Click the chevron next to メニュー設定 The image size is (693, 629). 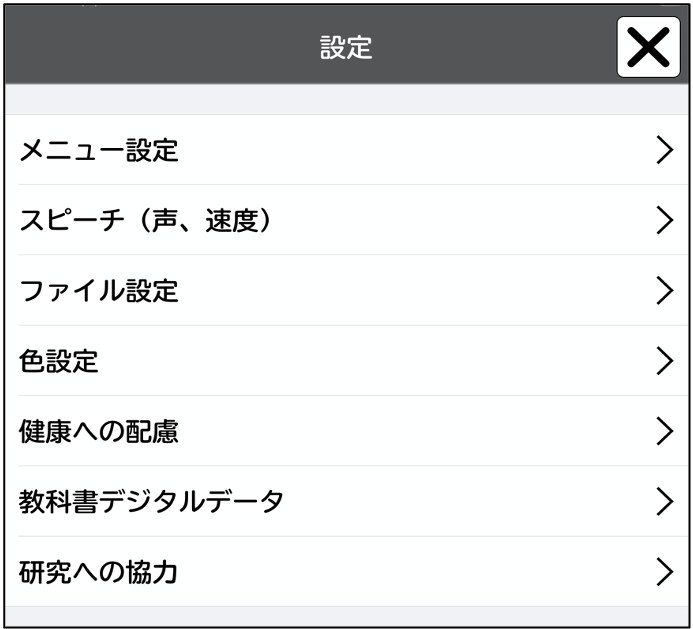point(665,150)
